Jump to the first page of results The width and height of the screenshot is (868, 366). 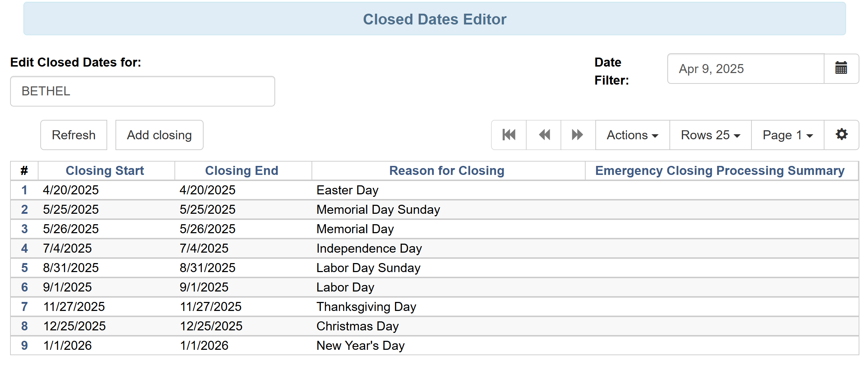pos(508,135)
